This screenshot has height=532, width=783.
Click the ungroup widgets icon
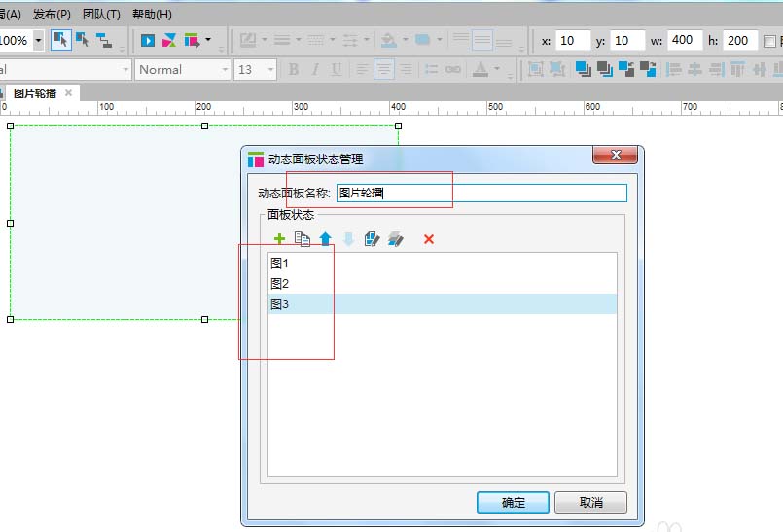[x=556, y=69]
